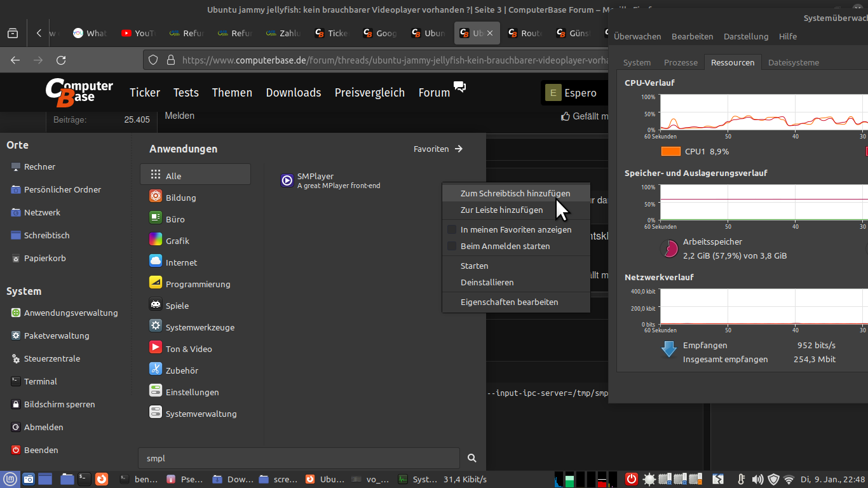
Task: Switch to Prozesse tab in system monitor
Action: pos(681,62)
